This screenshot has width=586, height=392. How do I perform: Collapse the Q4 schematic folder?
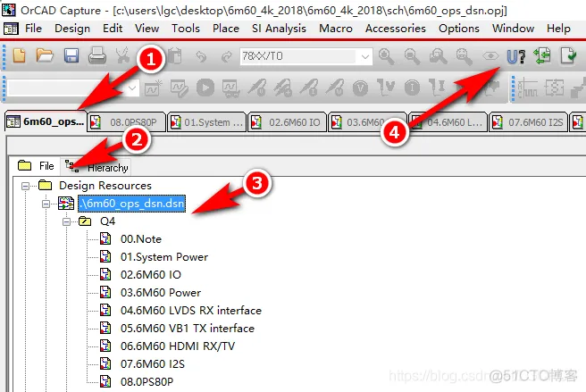coord(66,221)
